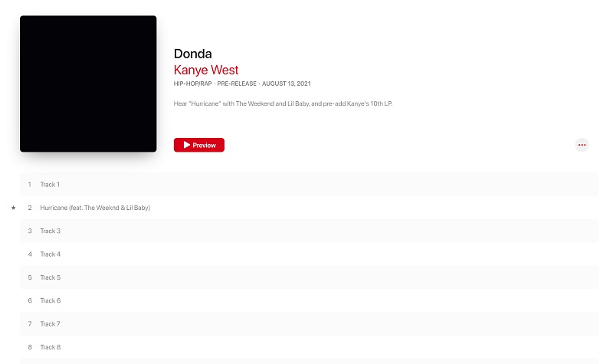Image resolution: width=613 pixels, height=364 pixels.
Task: Click the red Preview play button
Action: click(199, 145)
